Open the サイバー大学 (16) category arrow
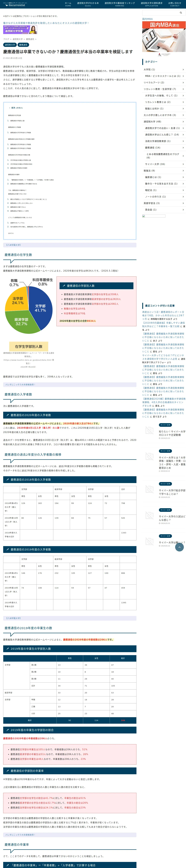The width and height of the screenshot is (186, 868). [183, 164]
